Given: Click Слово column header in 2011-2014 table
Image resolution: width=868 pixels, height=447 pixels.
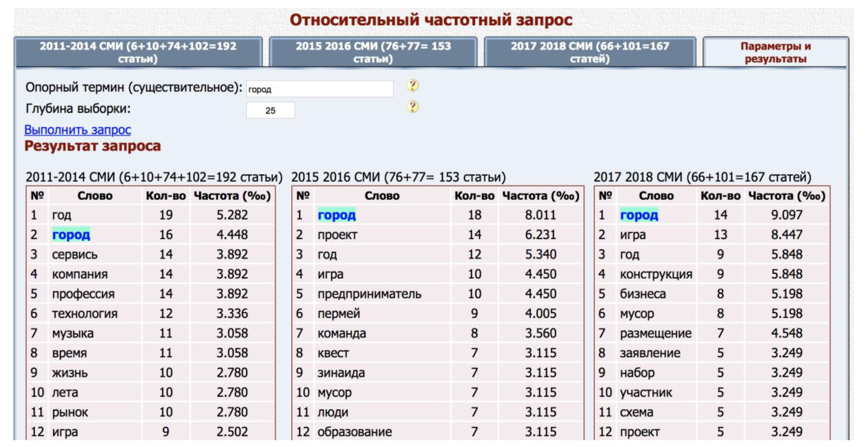Looking at the screenshot, I should coord(95,196).
